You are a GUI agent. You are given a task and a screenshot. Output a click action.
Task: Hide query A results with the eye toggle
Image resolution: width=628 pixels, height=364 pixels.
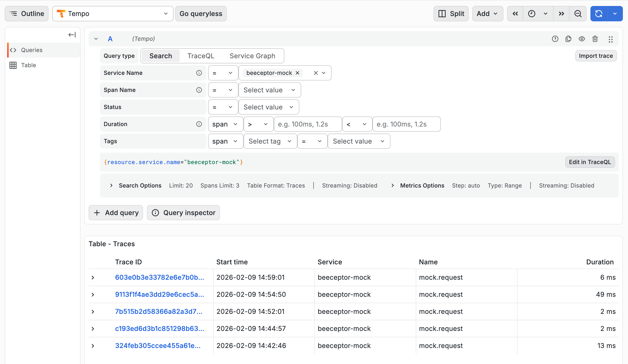(582, 39)
